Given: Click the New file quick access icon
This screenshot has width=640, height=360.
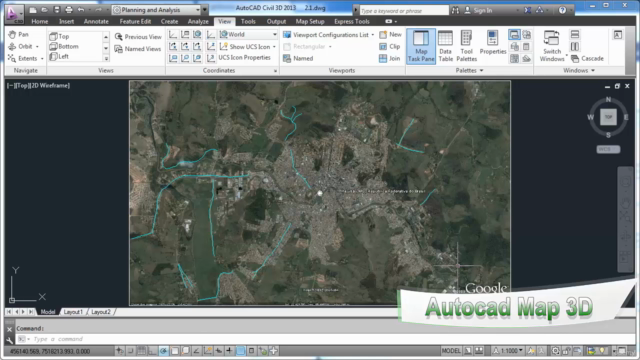Looking at the screenshot, I should (33, 10).
